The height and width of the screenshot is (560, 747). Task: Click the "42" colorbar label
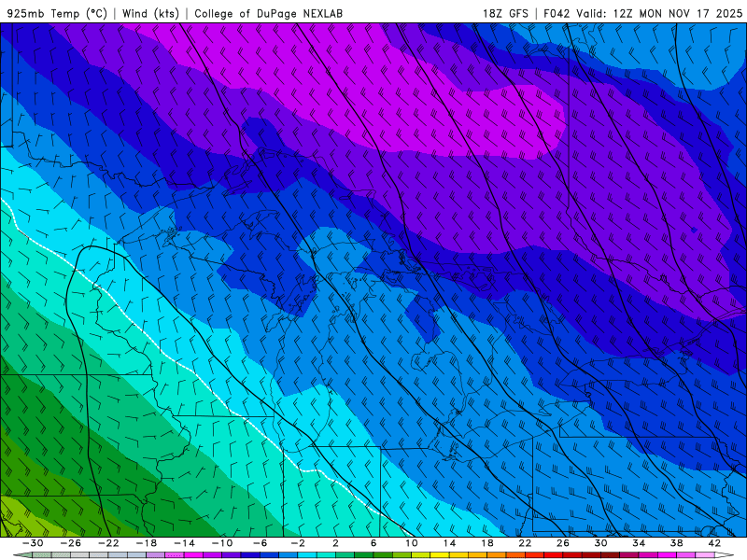coord(714,543)
